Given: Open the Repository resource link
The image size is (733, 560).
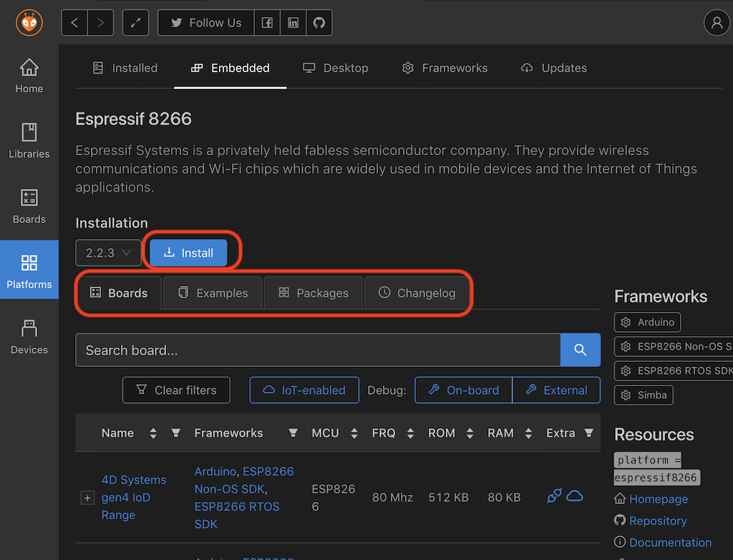Looking at the screenshot, I should [x=658, y=521].
